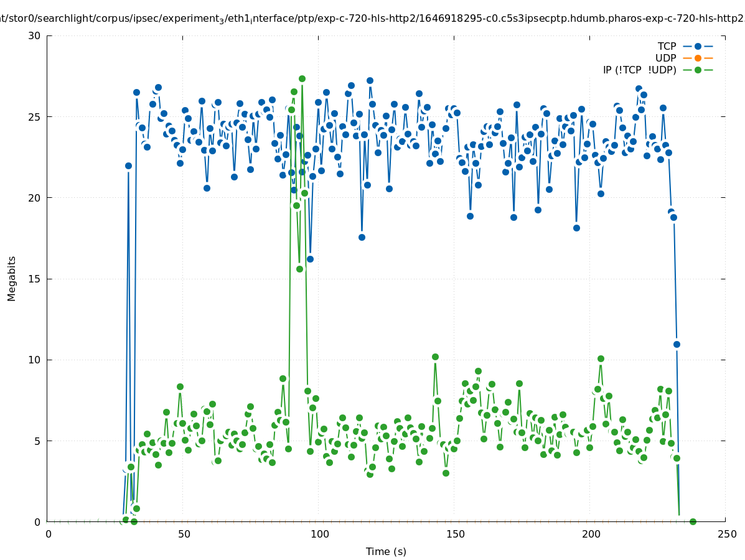Click the 100 tick on the time axis
This screenshot has height=560, width=745.
coord(319,534)
